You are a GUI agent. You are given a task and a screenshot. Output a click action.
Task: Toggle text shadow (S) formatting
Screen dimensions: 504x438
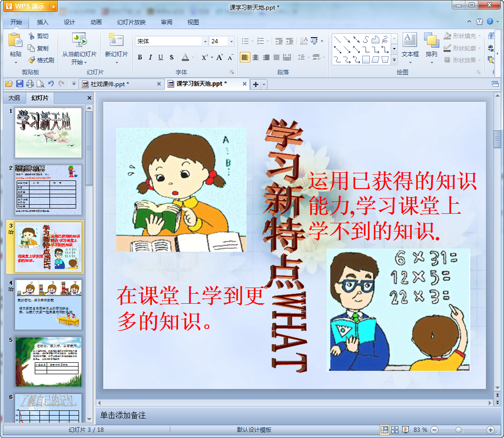tap(171, 57)
